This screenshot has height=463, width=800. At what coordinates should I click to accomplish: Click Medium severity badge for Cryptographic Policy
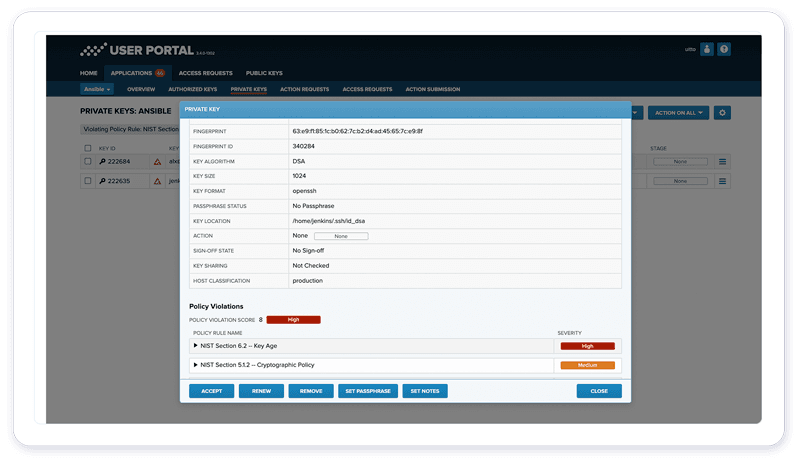tap(587, 365)
